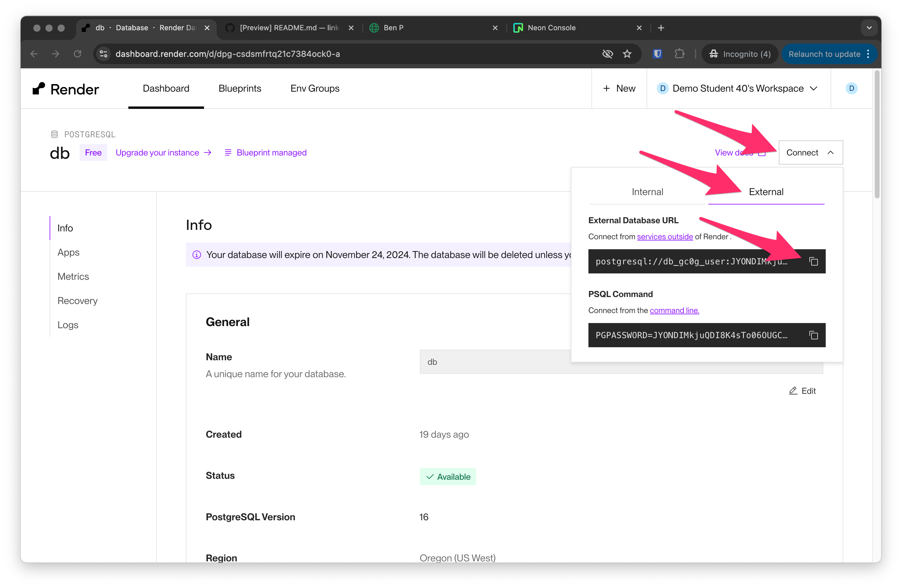Click the Incognito (4) indicator
The height and width of the screenshot is (588, 902).
[740, 54]
